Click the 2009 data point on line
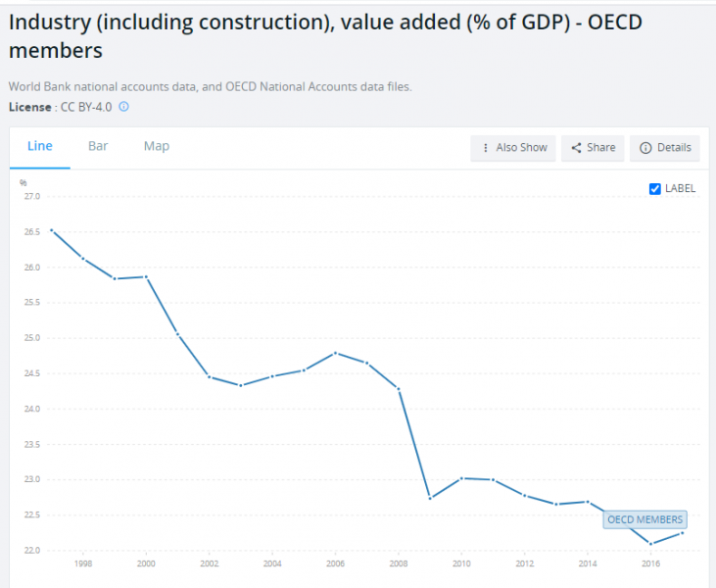Image resolution: width=716 pixels, height=588 pixels. (x=429, y=498)
